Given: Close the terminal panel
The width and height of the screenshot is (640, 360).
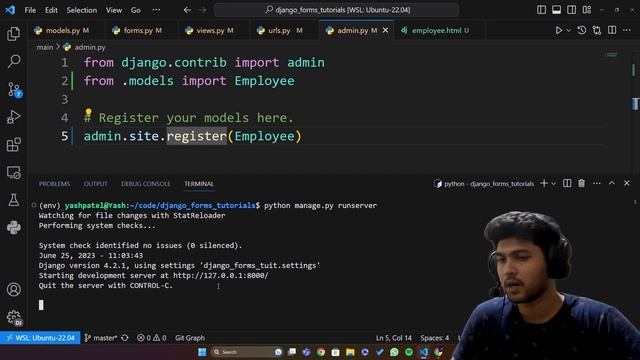Looking at the screenshot, I should click(627, 184).
